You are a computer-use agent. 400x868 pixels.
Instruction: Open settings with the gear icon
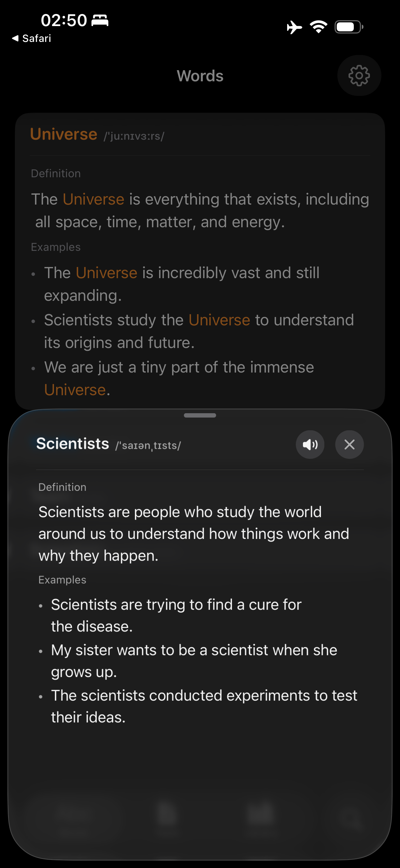(359, 75)
